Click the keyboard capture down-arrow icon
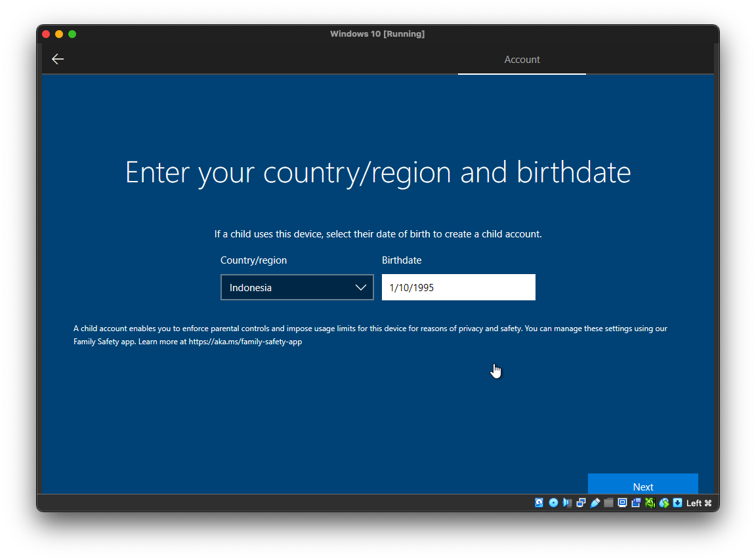This screenshot has height=560, width=756. click(x=677, y=503)
